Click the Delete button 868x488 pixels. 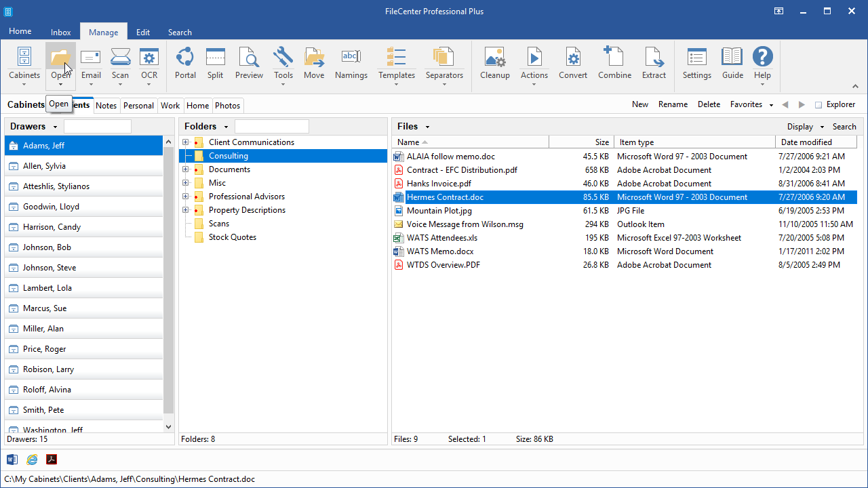(x=709, y=104)
